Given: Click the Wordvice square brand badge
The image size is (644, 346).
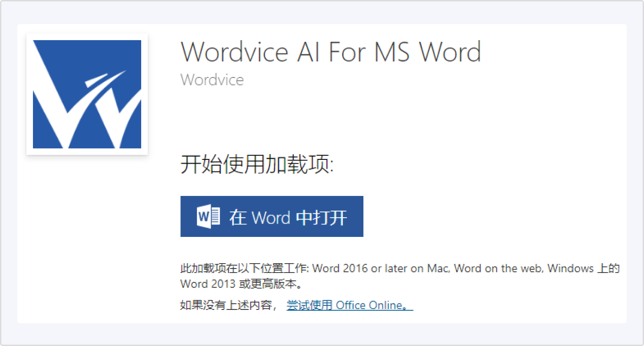Looking at the screenshot, I should (86, 94).
